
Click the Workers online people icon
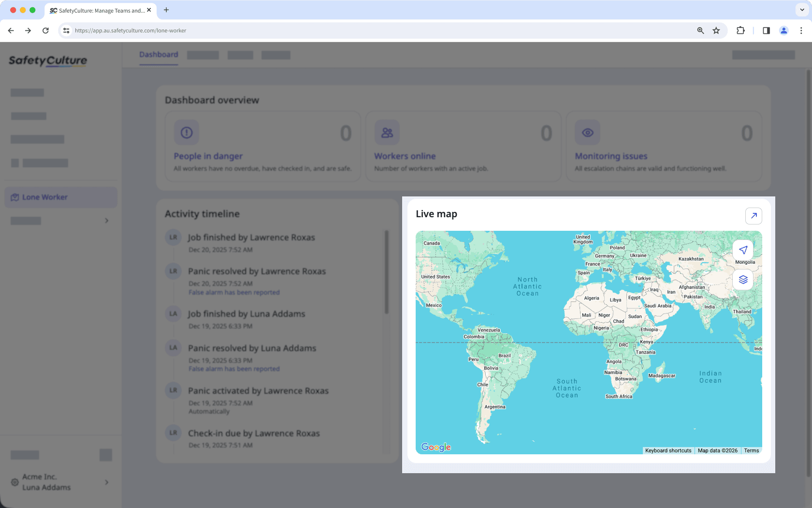point(387,132)
